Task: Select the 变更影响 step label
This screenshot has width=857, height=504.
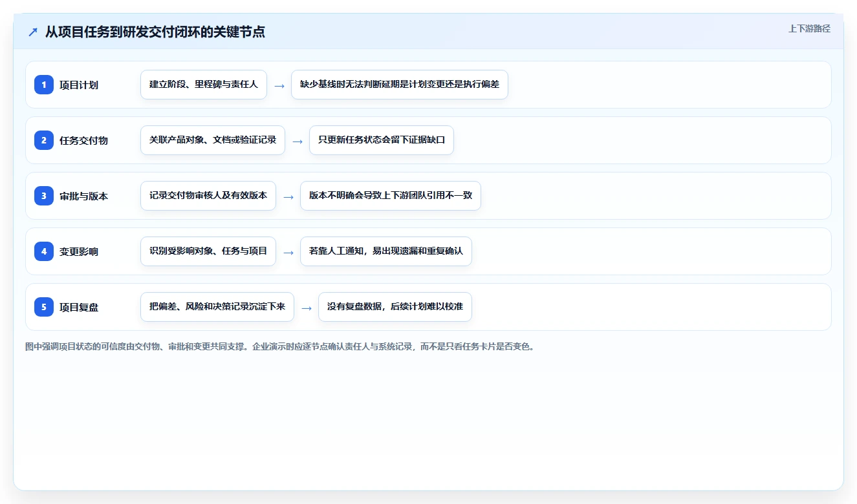Action: tap(79, 251)
